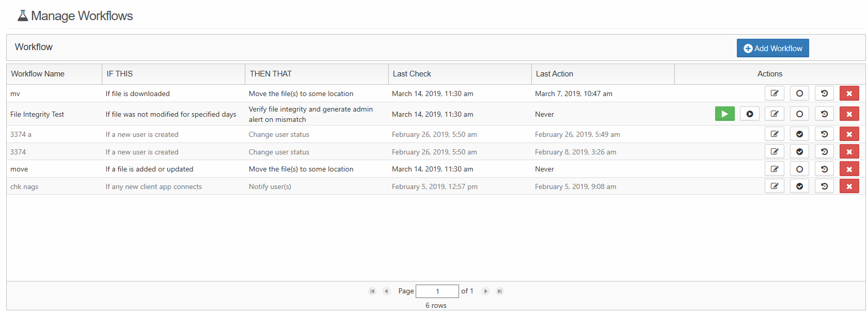Go to previous page of workflows

386,291
